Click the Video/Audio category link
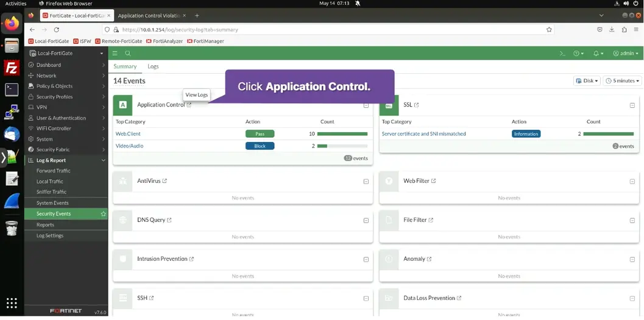 (129, 146)
